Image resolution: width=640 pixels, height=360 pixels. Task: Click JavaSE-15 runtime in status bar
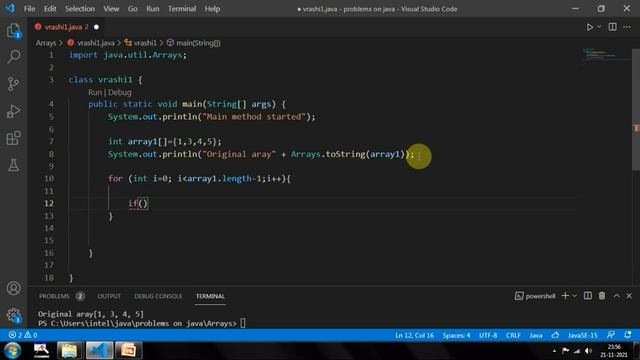click(582, 335)
